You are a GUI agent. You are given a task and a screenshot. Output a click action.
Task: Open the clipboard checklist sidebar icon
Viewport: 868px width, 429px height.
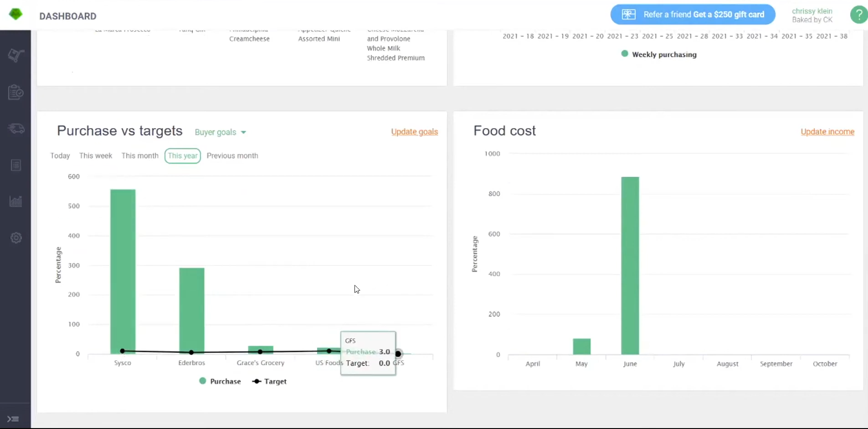point(16,92)
